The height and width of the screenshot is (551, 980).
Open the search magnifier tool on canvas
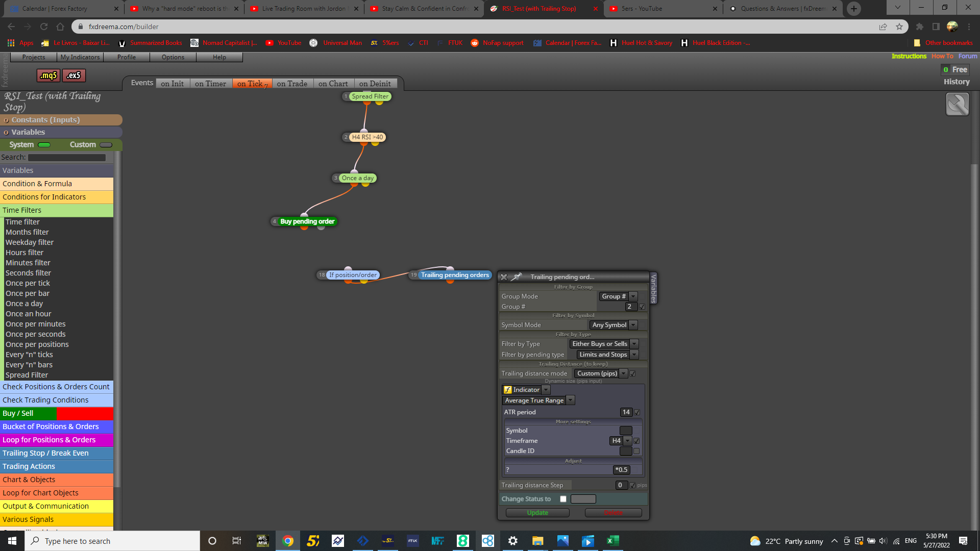[957, 105]
